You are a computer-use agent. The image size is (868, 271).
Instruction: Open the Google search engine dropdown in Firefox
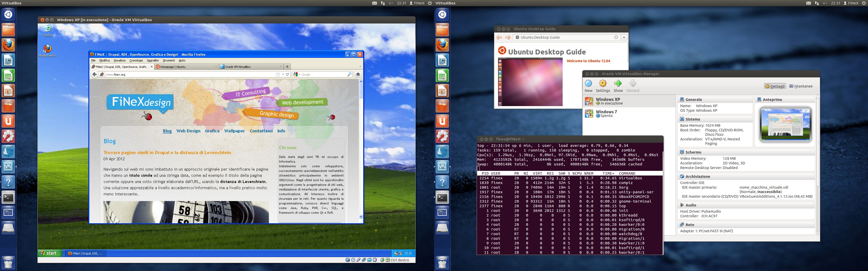point(296,74)
